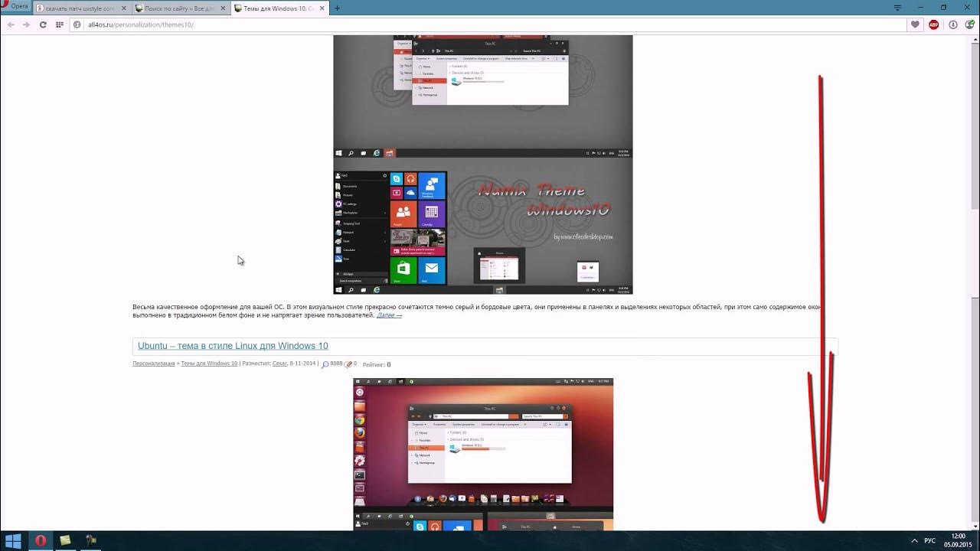This screenshot has width=980, height=551.
Task: Switch the РУС input language
Action: click(x=929, y=540)
